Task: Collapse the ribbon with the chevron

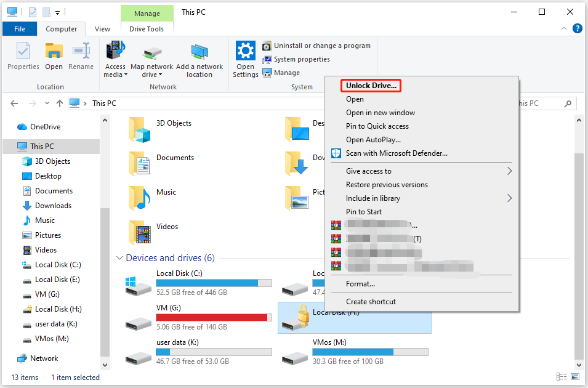Action: 563,28
